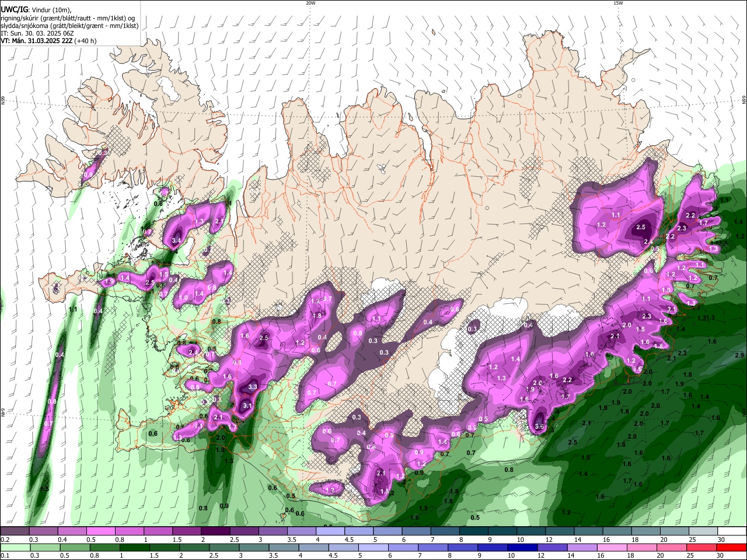This screenshot has width=747, height=560.
Task: Click the 'IT: Sun. 30. 03. 2025 06Z' line
Action: pos(37,33)
